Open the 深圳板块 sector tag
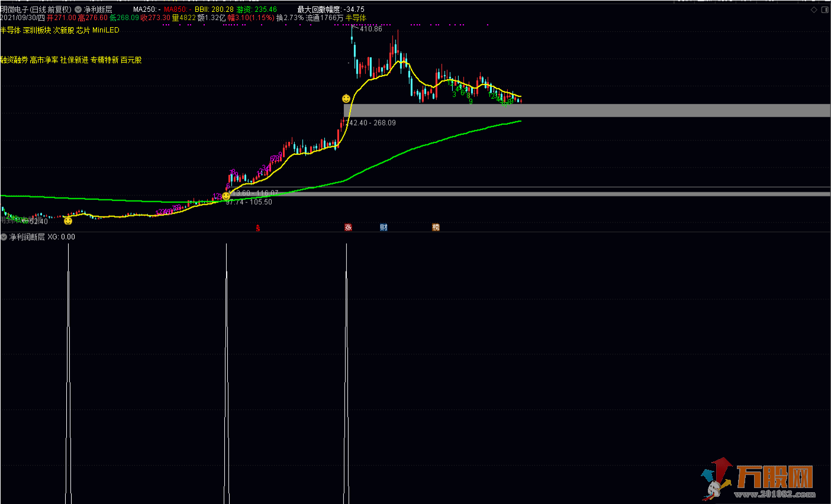The image size is (831, 504). click(37, 30)
